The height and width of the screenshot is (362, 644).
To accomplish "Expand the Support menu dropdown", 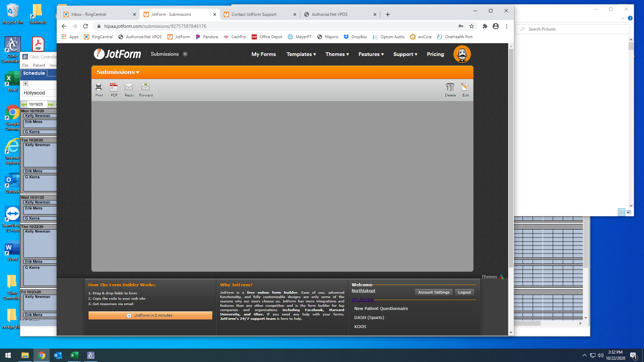I will (x=405, y=54).
